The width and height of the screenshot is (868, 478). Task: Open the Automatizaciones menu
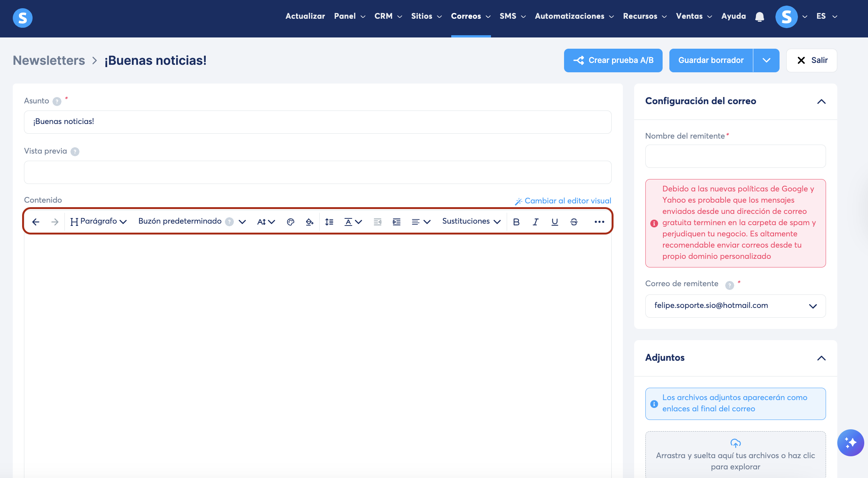pos(574,16)
